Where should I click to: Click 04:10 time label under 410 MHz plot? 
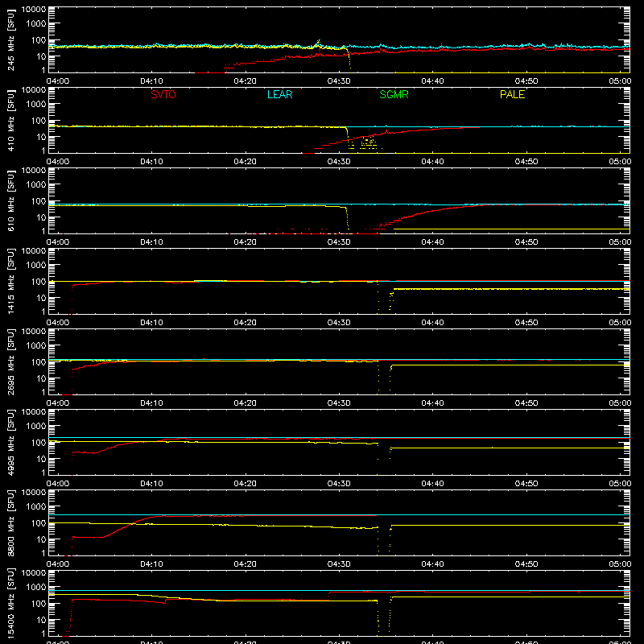point(151,162)
